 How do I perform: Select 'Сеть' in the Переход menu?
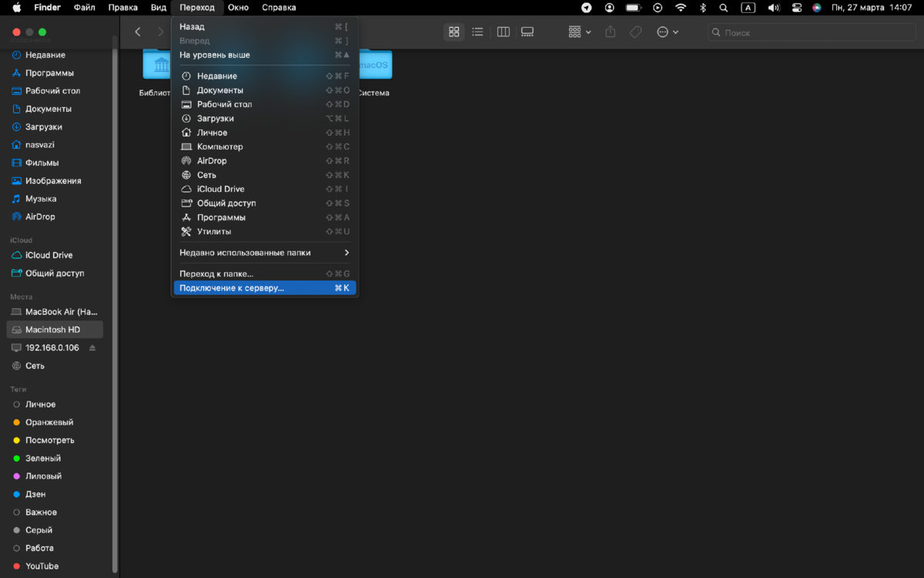click(264, 175)
